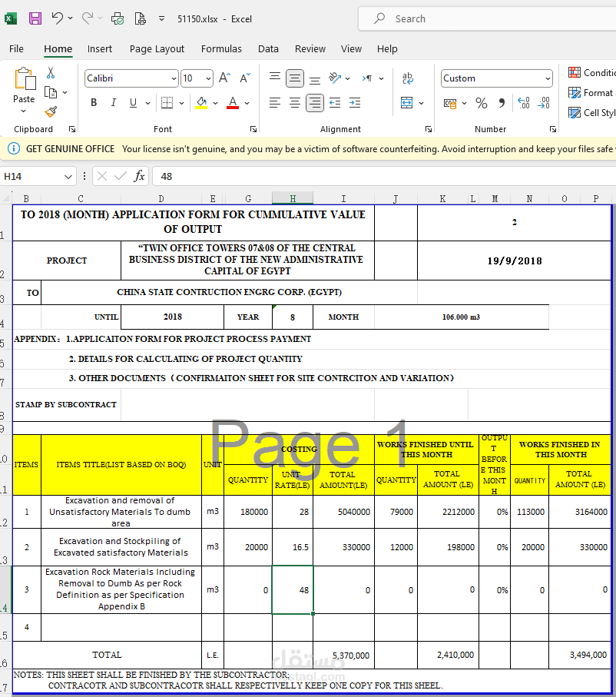This screenshot has width=616, height=697.
Task: Confirm entry with checkmark in formula bar
Action: [121, 177]
